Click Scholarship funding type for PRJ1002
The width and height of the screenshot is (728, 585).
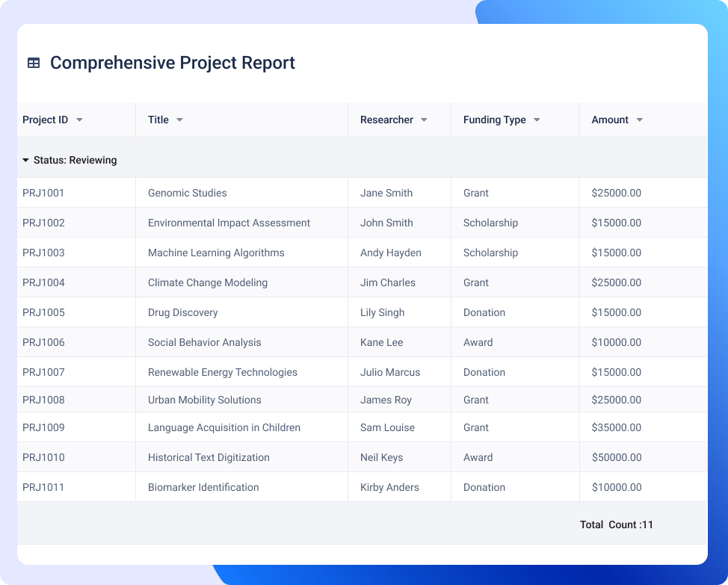click(x=490, y=223)
